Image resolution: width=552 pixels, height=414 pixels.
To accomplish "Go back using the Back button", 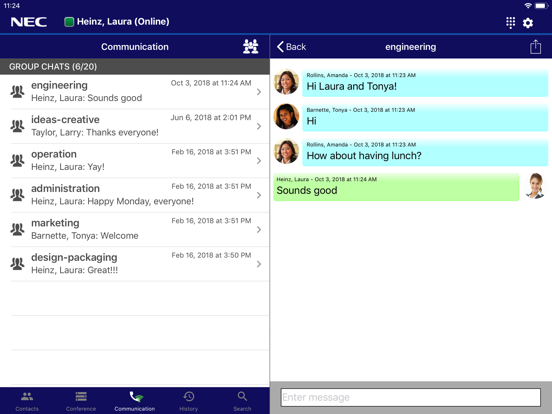I will click(291, 47).
